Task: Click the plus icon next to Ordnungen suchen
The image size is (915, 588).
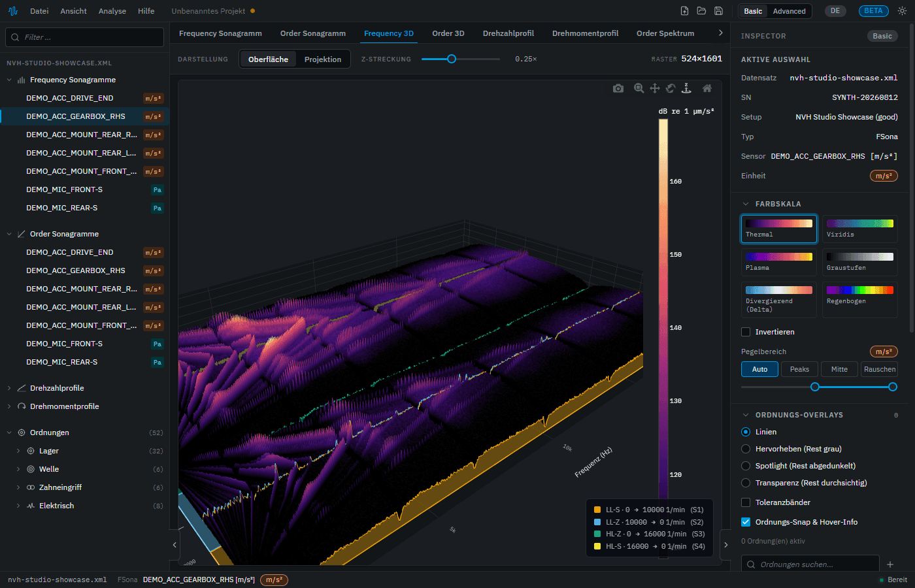Action: [x=890, y=564]
